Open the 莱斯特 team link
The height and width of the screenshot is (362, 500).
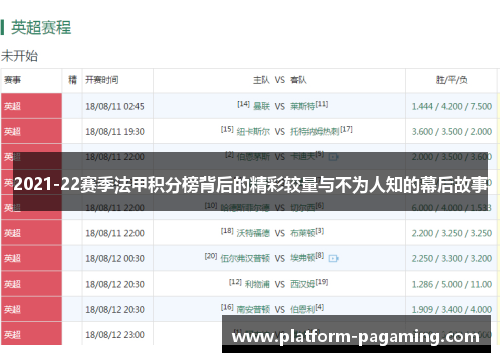coord(302,106)
